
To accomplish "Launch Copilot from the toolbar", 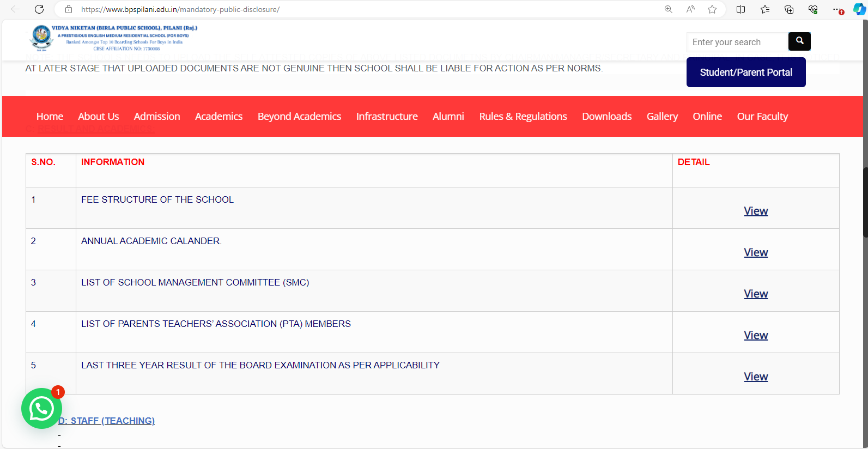I will 859,9.
